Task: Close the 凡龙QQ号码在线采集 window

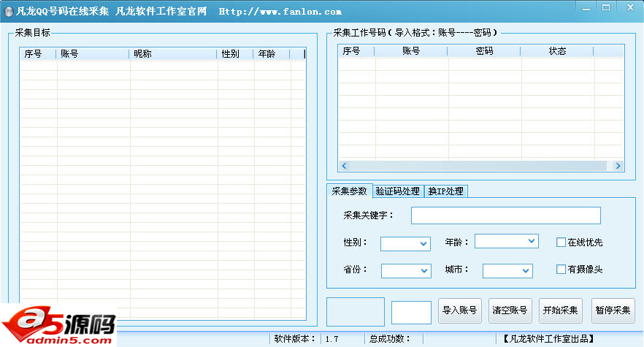Action: pyautogui.click(x=630, y=8)
